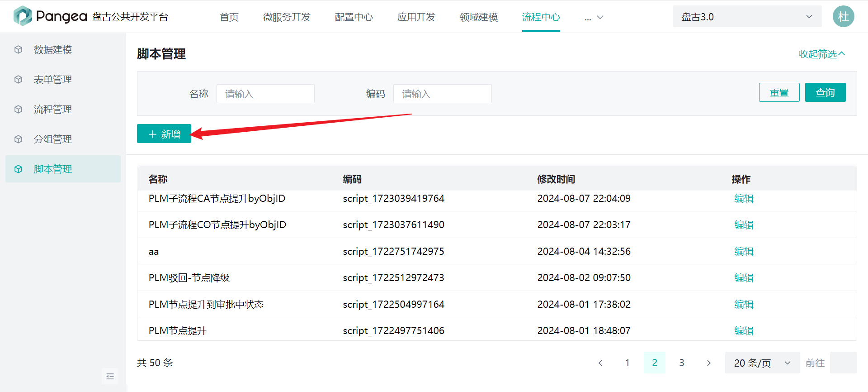Switch to the 首页 tab
This screenshot has height=392, width=868.
click(229, 17)
